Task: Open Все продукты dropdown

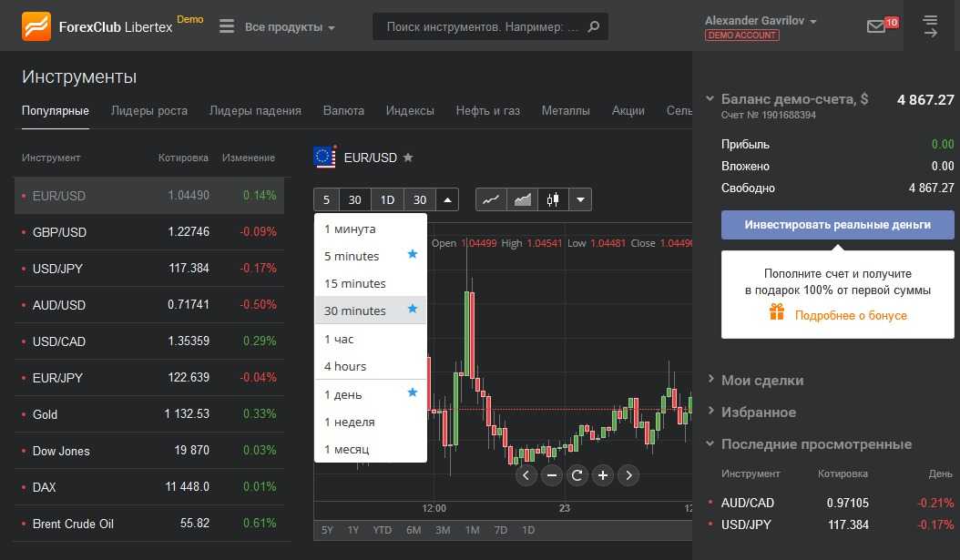Action: [x=289, y=27]
